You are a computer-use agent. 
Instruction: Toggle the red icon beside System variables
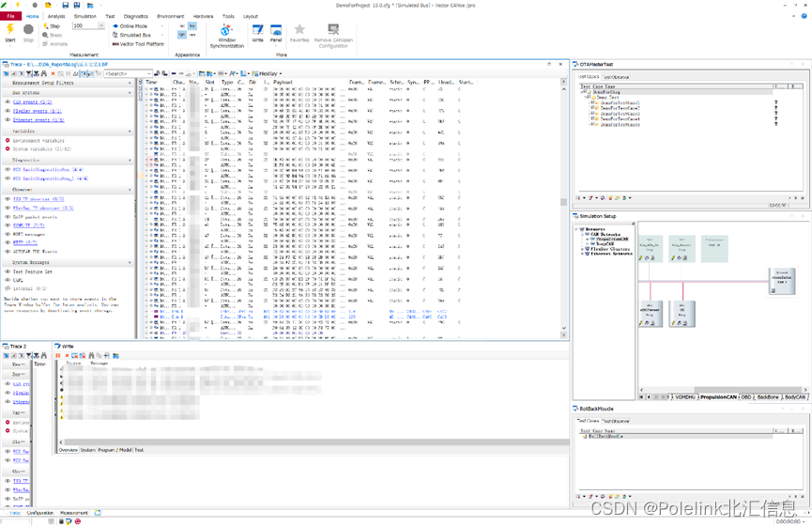(8, 148)
